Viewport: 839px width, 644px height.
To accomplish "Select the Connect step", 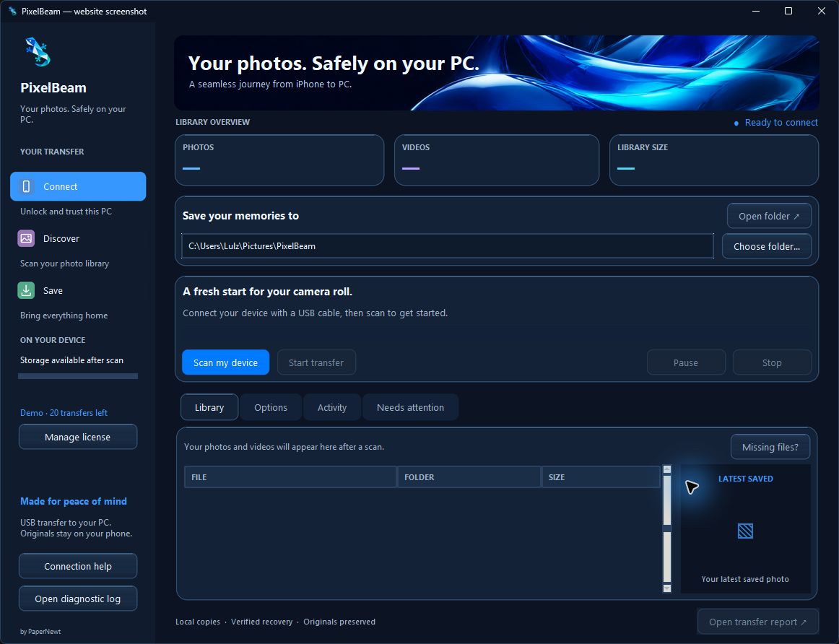I will click(x=78, y=186).
